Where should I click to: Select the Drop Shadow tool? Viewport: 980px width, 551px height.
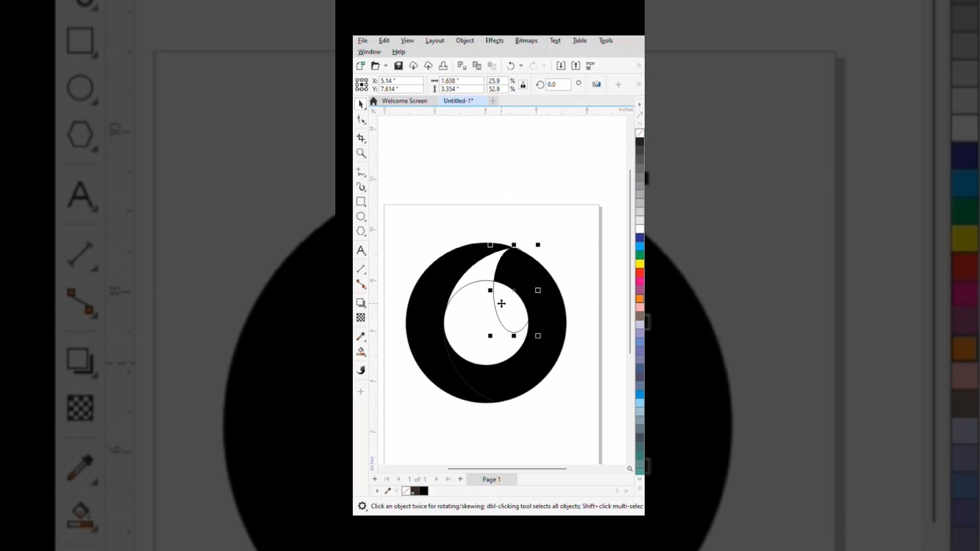click(x=361, y=302)
